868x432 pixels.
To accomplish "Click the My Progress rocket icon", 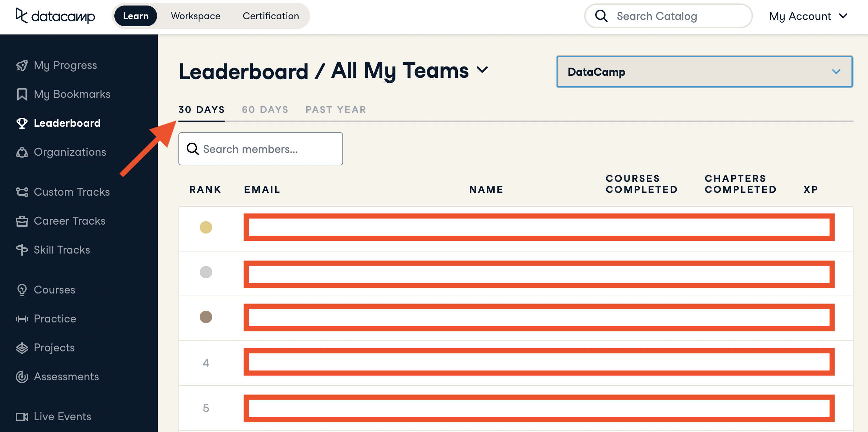I will point(22,65).
